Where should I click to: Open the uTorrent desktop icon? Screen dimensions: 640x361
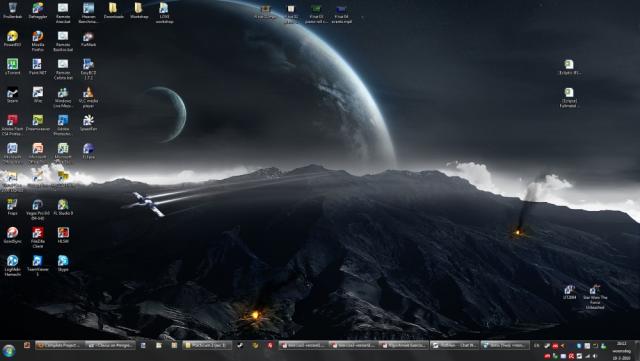click(12, 67)
